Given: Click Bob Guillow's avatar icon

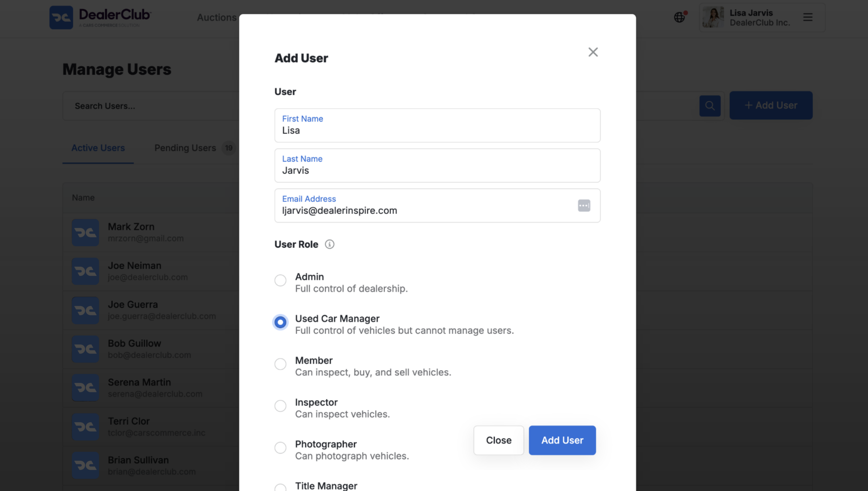Looking at the screenshot, I should [x=85, y=349].
